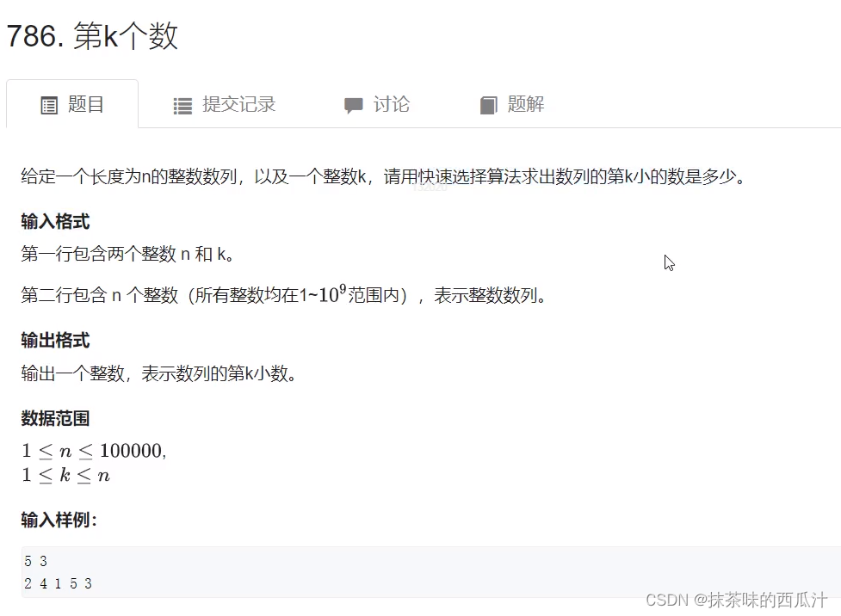841x616 pixels.
Task: Click the 数据范围 heading
Action: pyautogui.click(x=55, y=418)
